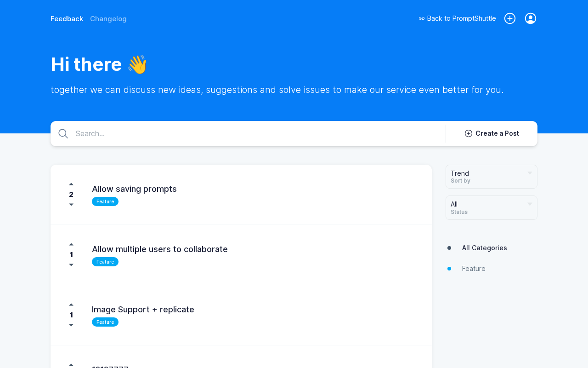The height and width of the screenshot is (368, 588).
Task: Upvote Image Support + replicate post
Action: click(71, 305)
